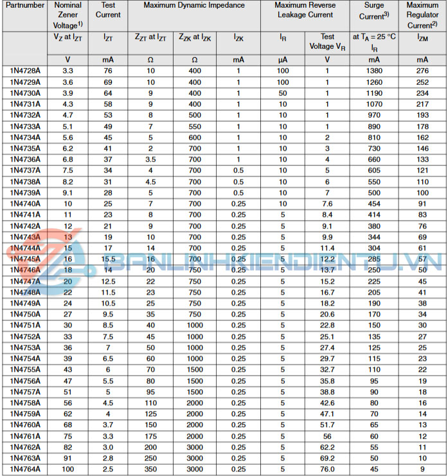Select the part number 1N4728A cell
The height and width of the screenshot is (476, 448).
25,71
